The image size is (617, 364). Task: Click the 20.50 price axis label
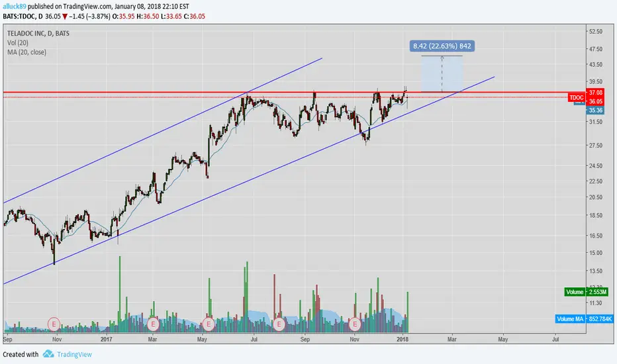point(595,197)
